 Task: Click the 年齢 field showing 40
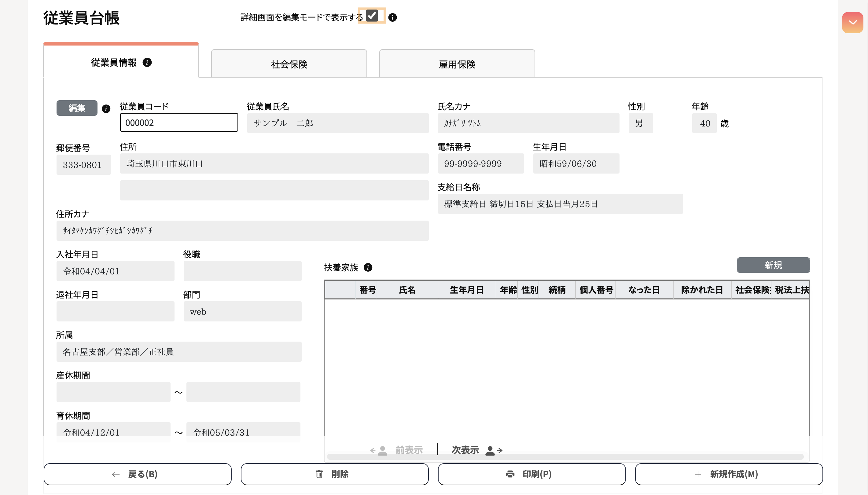tap(704, 123)
